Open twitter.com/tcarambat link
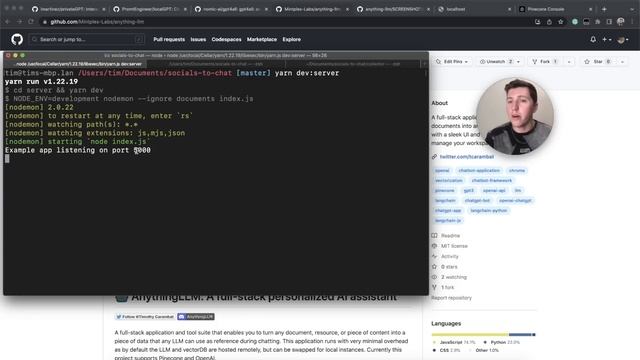Screen dimensions: 640x360 (467, 157)
